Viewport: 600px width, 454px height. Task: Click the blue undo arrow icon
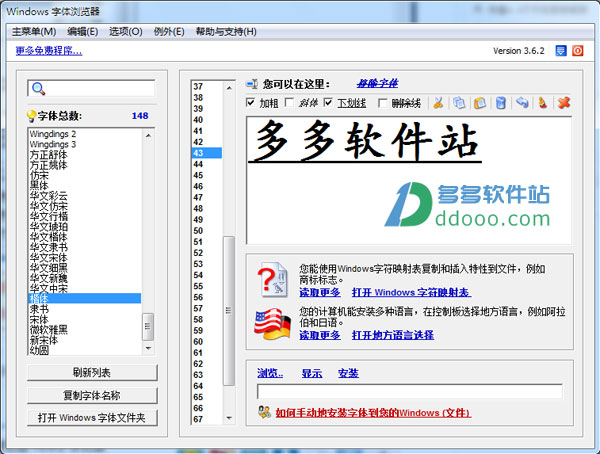522,103
